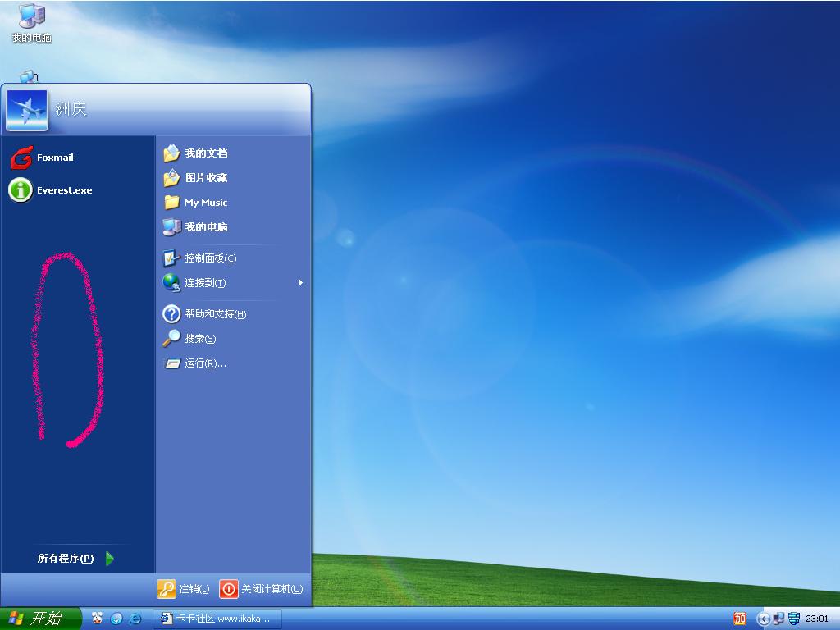Screen dimensions: 840x630
Task: Expand 所有程序(P) list
Action: (76, 559)
